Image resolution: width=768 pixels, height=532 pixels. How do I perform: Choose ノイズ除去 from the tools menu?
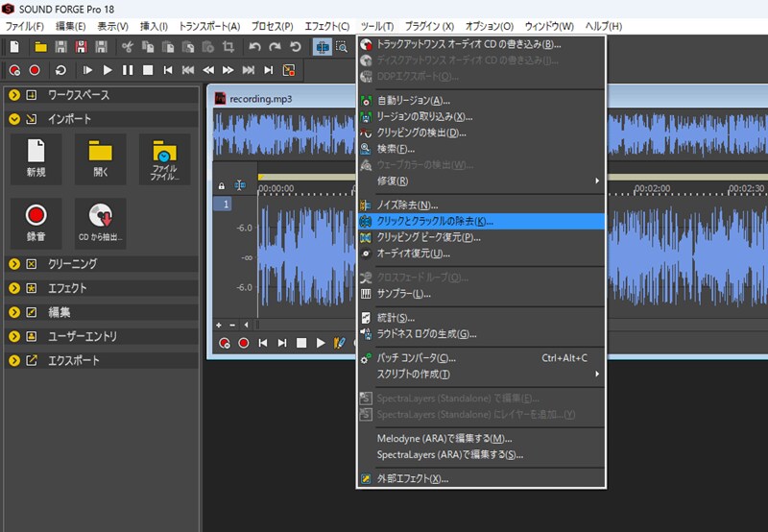407,205
